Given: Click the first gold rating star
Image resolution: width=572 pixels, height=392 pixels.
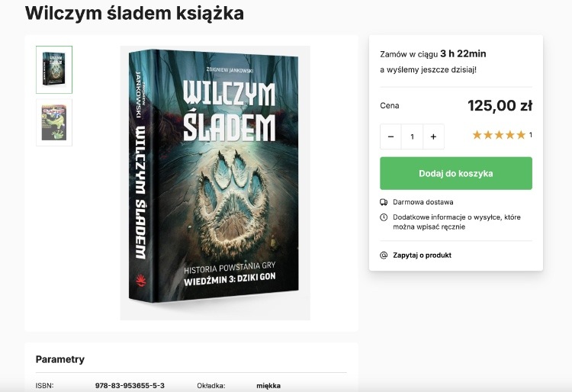Looking at the screenshot, I should pyautogui.click(x=477, y=135).
